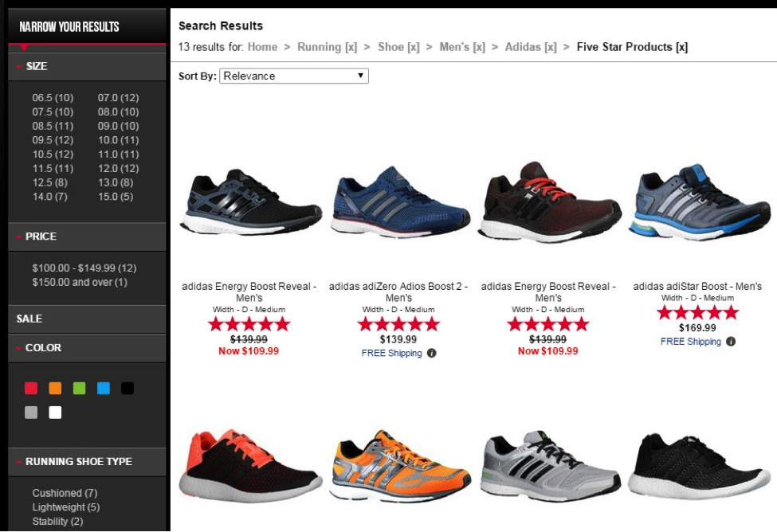Viewport: 777px width, 532px height.
Task: Click the $169.99 adiStar Boost price
Action: 697,328
